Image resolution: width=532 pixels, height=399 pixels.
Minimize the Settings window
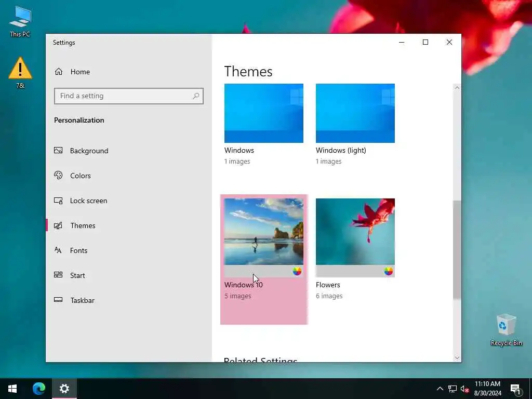pyautogui.click(x=402, y=42)
